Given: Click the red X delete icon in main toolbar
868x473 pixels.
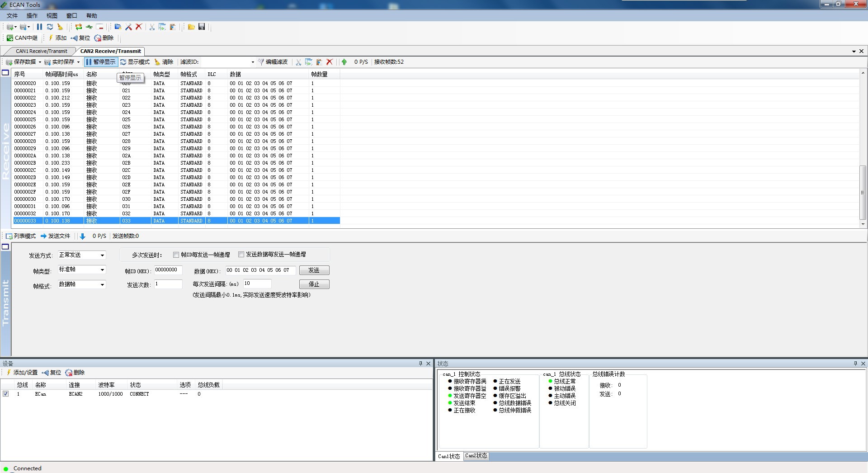Looking at the screenshot, I should click(x=139, y=27).
